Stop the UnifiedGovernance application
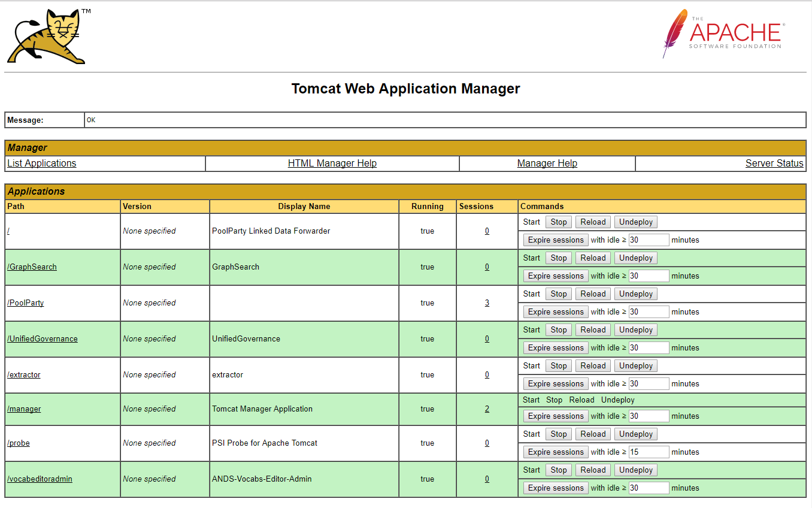This screenshot has width=812, height=508. [x=559, y=329]
